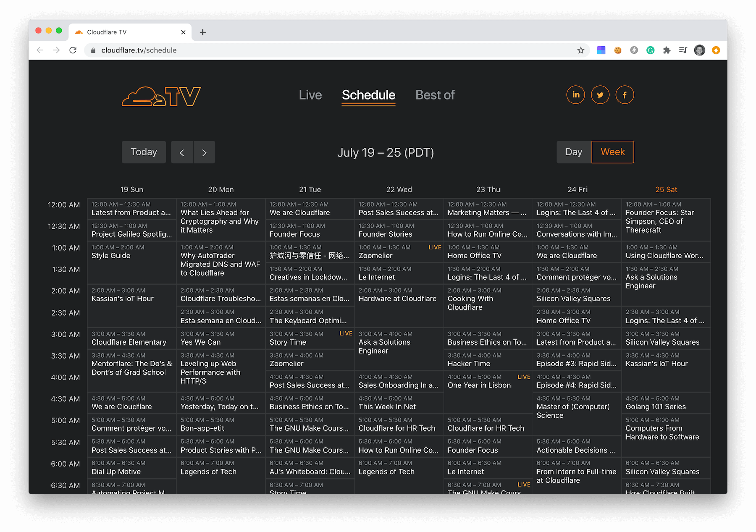Open the blue-purple square extension icon
The image size is (756, 532).
click(601, 50)
